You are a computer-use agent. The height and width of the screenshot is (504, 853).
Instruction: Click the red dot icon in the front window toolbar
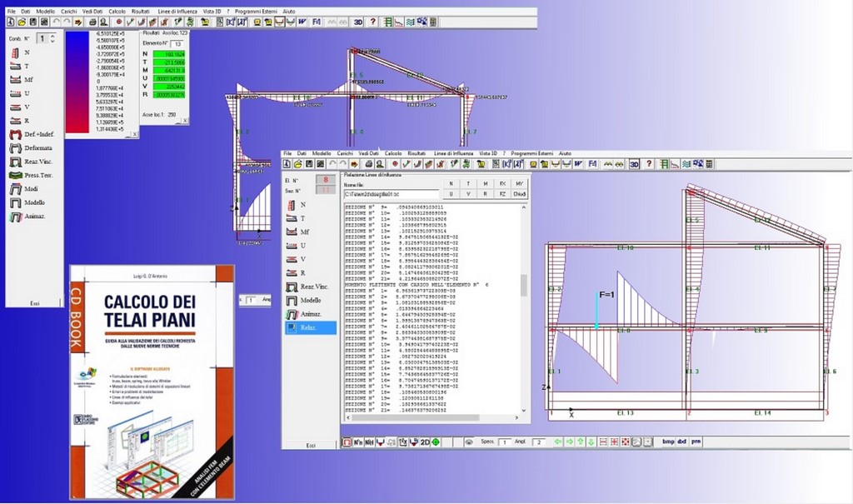pyautogui.click(x=396, y=164)
